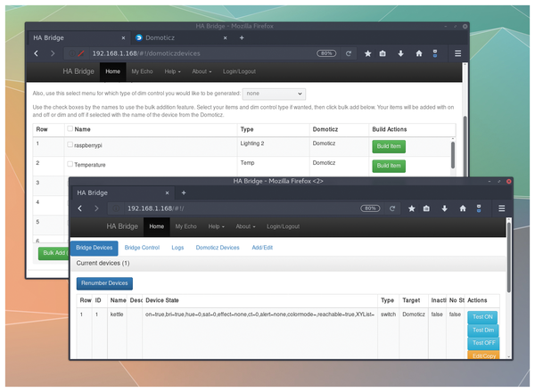The image size is (535, 392).
Task: Click My Echo in front window navbar
Action: pyautogui.click(x=185, y=226)
